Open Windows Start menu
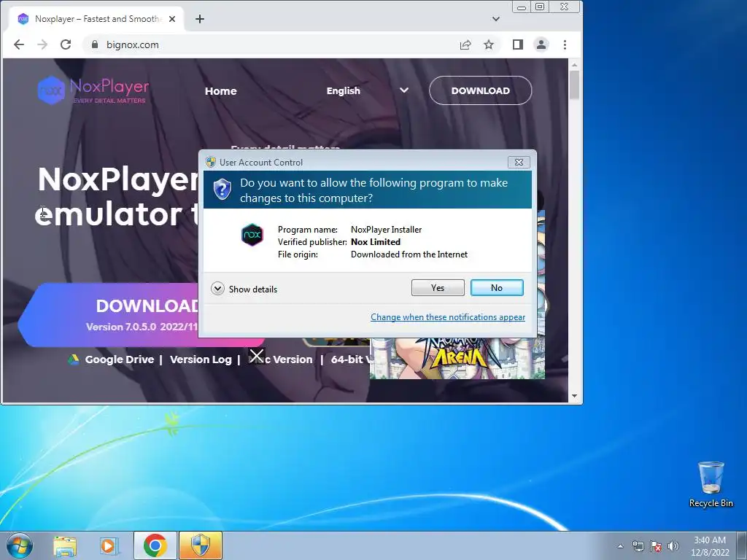The width and height of the screenshot is (747, 560). [20, 545]
